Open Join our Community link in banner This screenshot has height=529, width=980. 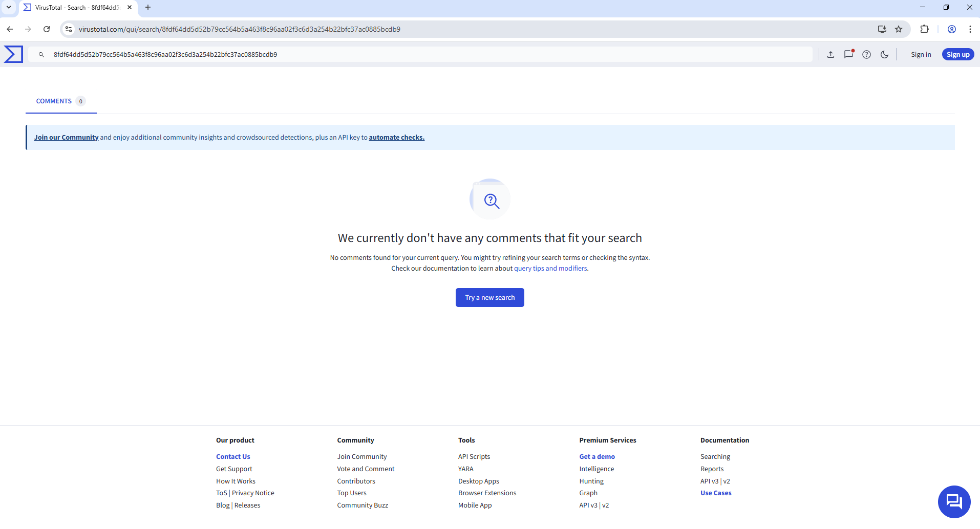coord(66,138)
